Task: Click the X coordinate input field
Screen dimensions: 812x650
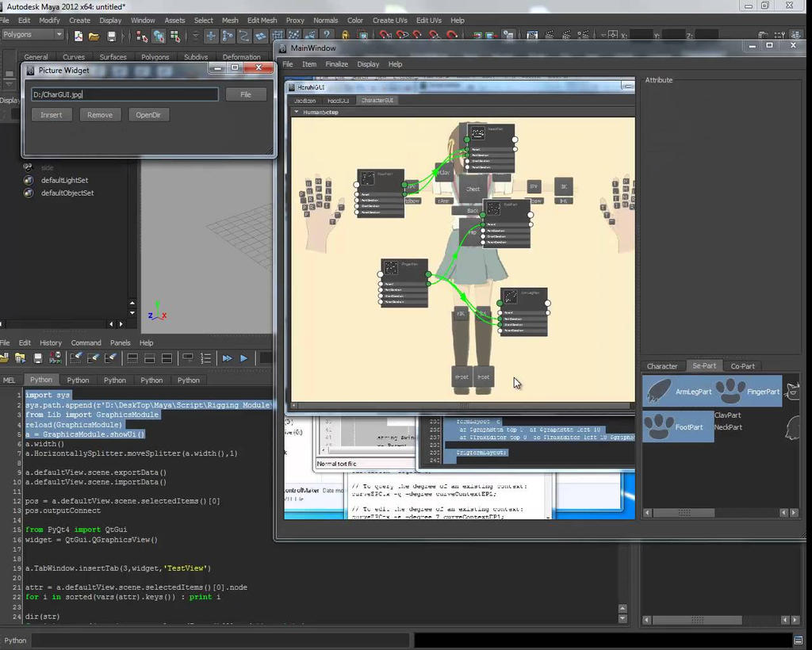Action: point(641,35)
